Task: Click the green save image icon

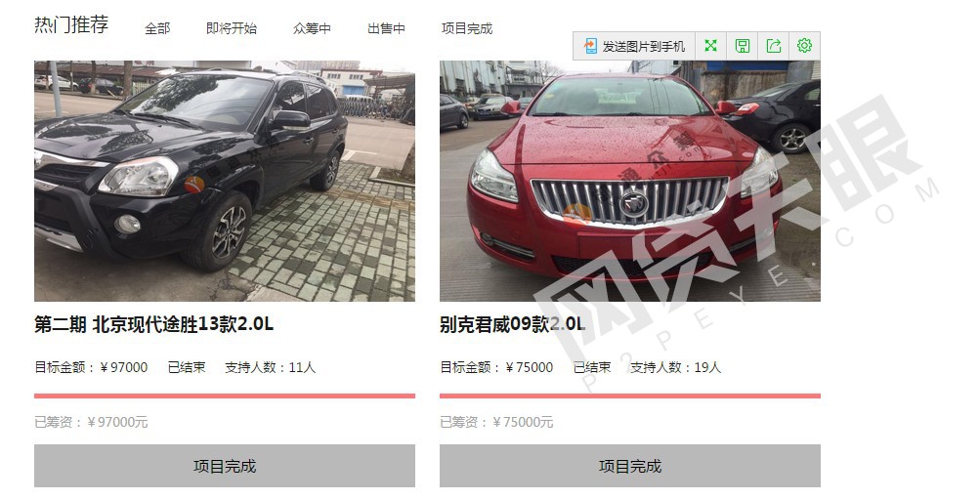Action: 742,46
